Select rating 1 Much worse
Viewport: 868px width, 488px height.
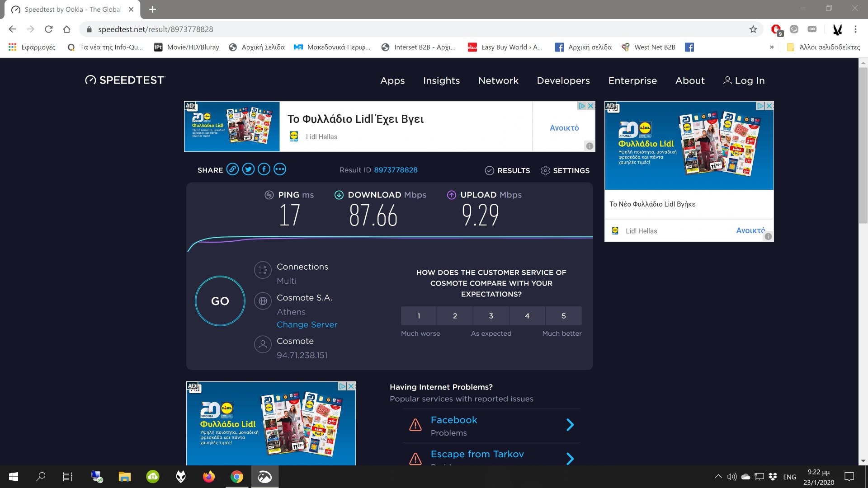tap(419, 316)
